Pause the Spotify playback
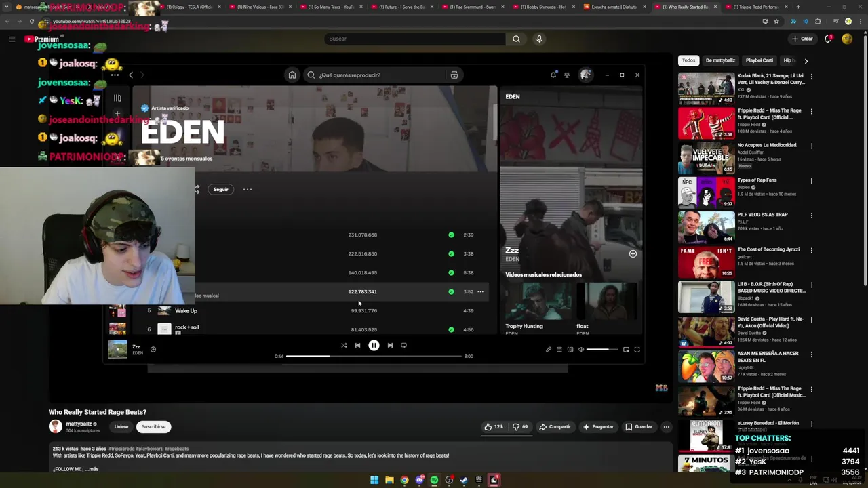This screenshot has width=868, height=488. (374, 346)
